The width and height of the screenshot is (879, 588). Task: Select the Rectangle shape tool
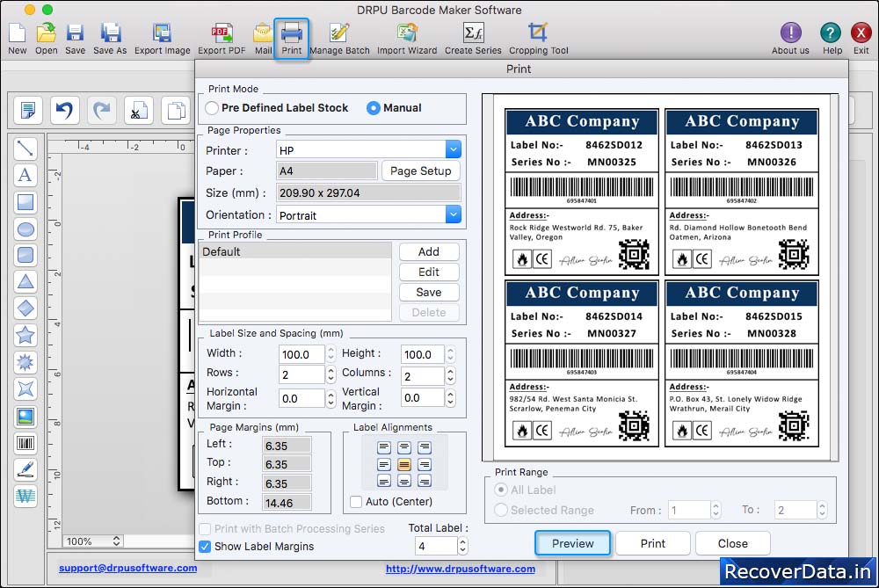[x=25, y=202]
